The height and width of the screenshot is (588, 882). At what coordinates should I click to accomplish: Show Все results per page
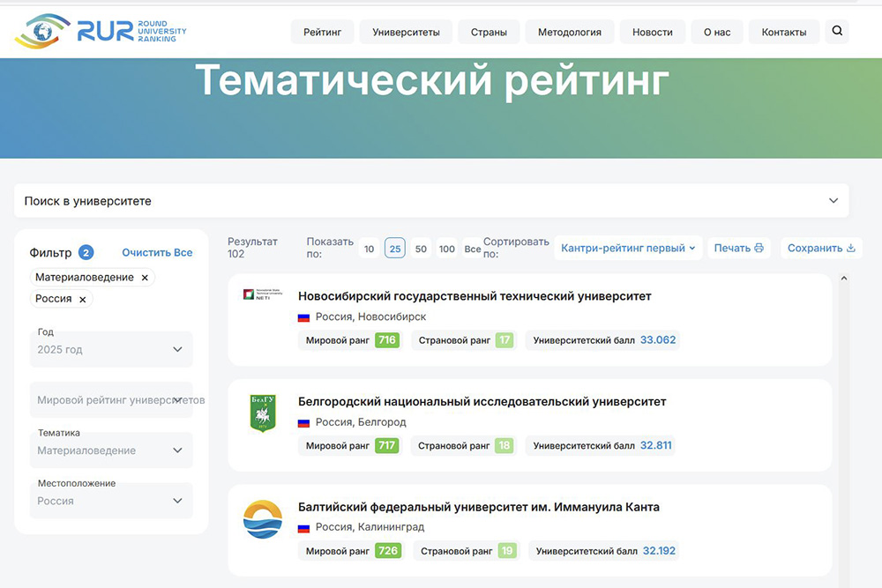pyautogui.click(x=473, y=249)
